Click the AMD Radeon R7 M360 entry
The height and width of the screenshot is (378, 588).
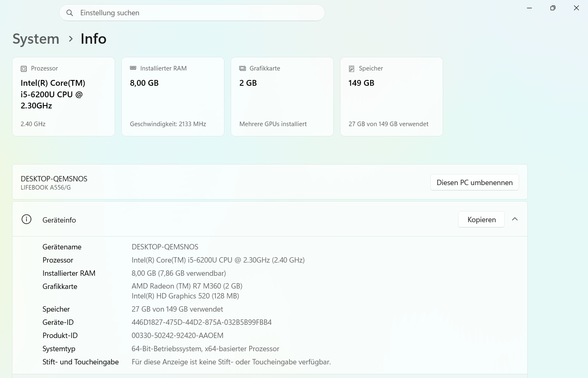187,286
